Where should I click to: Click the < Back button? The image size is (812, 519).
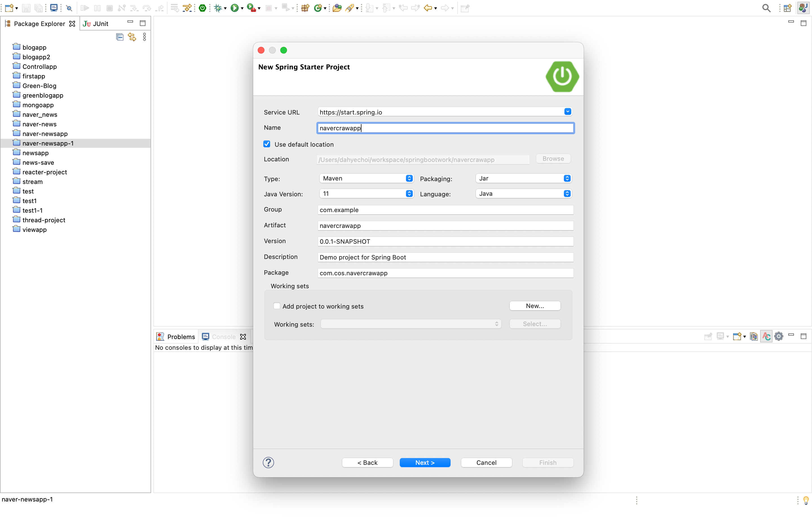click(367, 462)
